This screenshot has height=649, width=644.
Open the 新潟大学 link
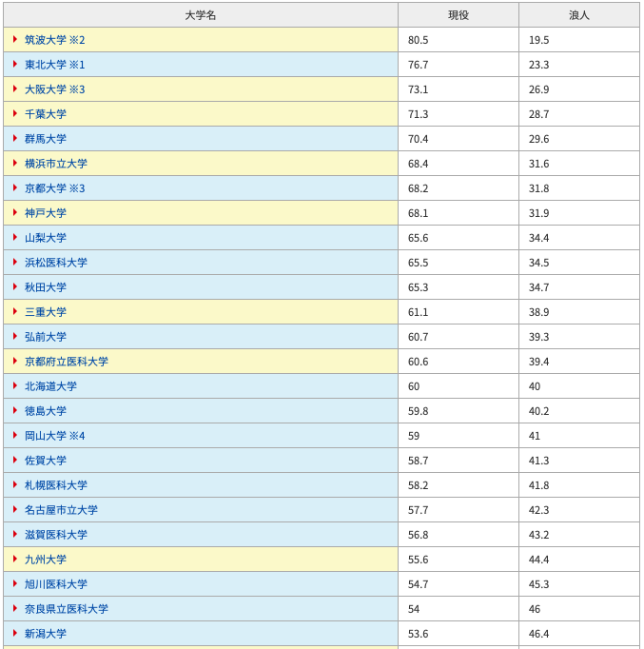pos(46,634)
